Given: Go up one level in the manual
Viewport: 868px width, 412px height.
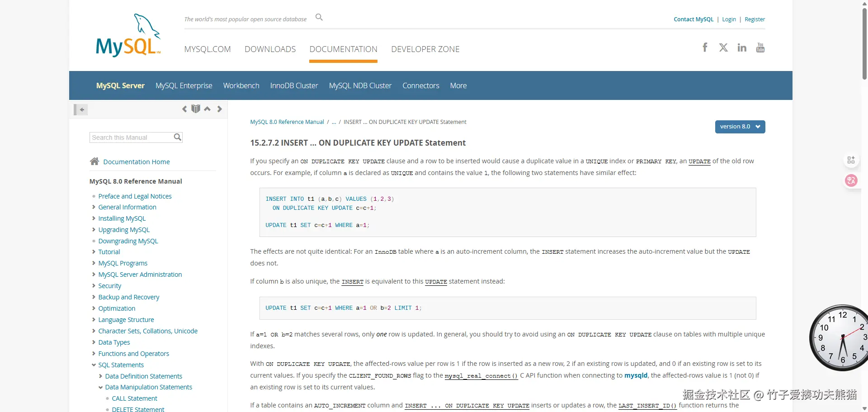Looking at the screenshot, I should coord(208,109).
